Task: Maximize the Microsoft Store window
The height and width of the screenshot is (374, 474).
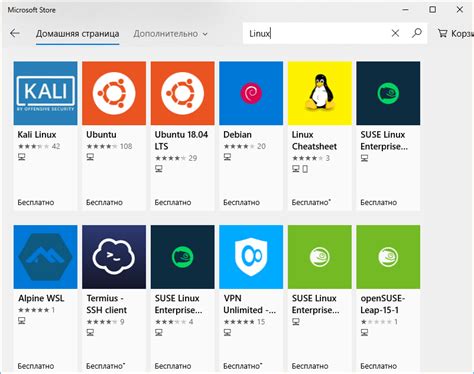Action: (432, 10)
